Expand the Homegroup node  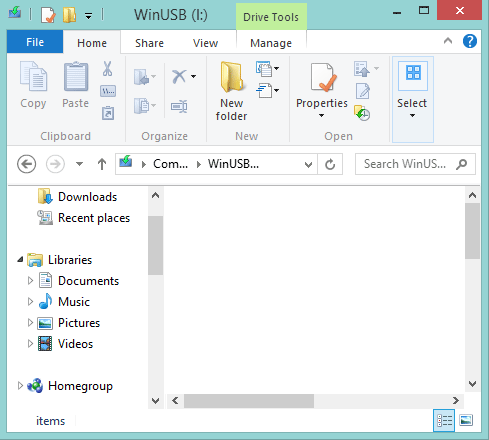(20, 386)
